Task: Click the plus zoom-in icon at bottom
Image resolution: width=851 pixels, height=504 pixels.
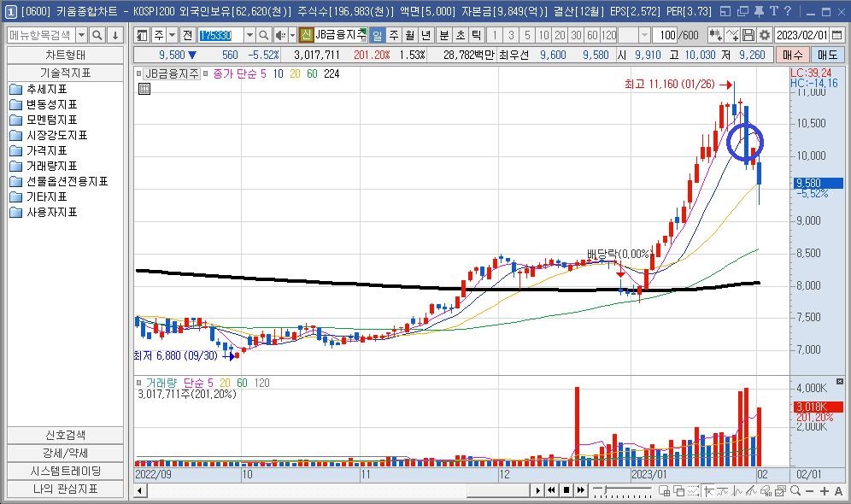Action: click(x=825, y=490)
